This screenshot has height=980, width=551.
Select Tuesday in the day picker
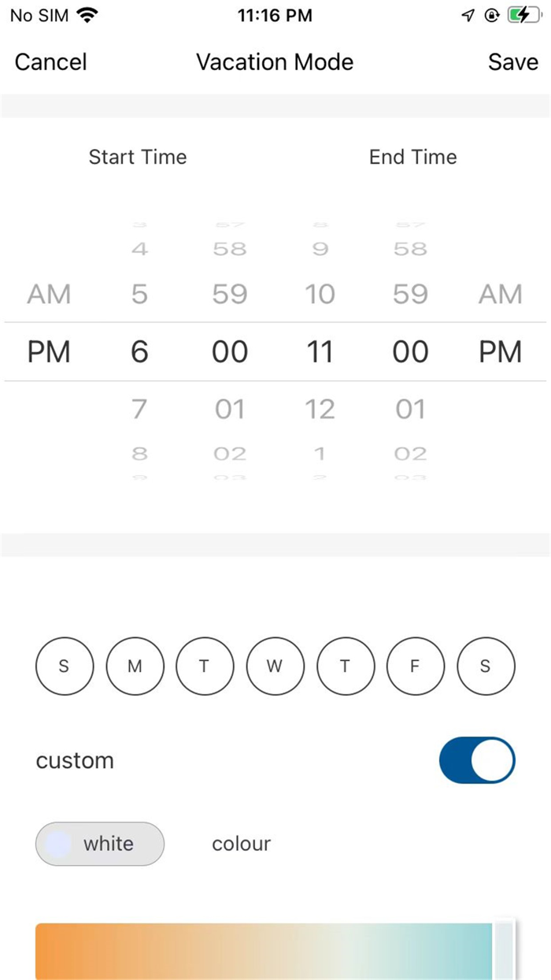205,666
